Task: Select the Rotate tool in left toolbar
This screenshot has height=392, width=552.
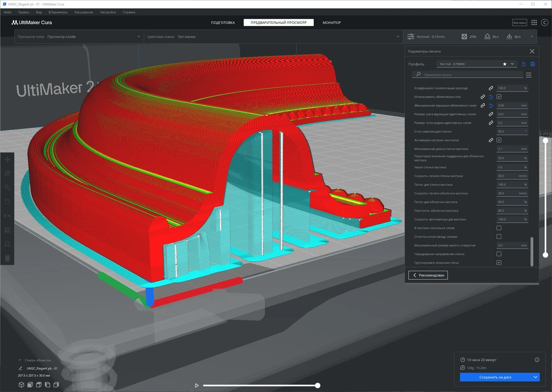Action: (x=7, y=201)
